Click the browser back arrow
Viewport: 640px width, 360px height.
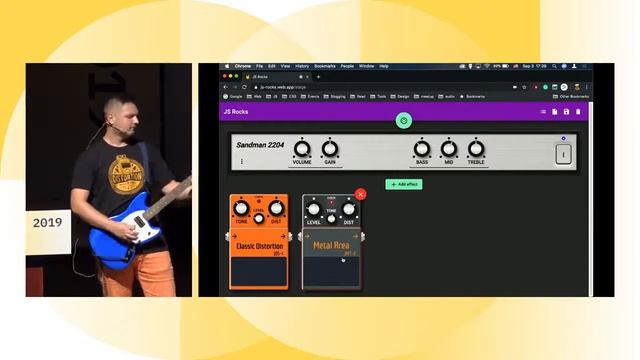[x=225, y=87]
